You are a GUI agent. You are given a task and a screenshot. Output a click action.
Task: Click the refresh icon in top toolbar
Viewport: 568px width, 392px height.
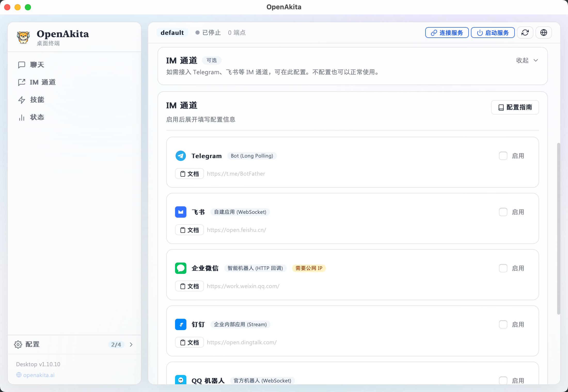pyautogui.click(x=525, y=33)
